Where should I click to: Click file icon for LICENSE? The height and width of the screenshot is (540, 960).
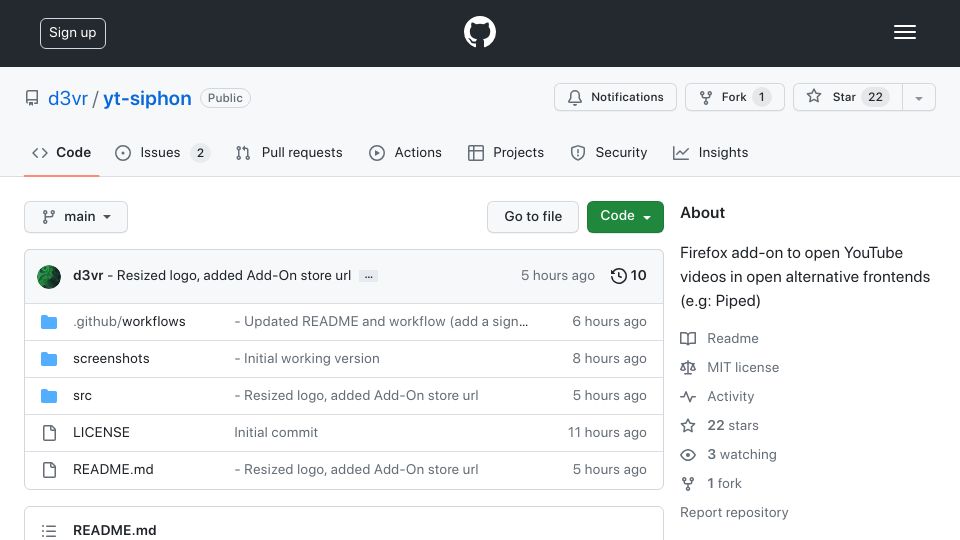click(x=50, y=433)
